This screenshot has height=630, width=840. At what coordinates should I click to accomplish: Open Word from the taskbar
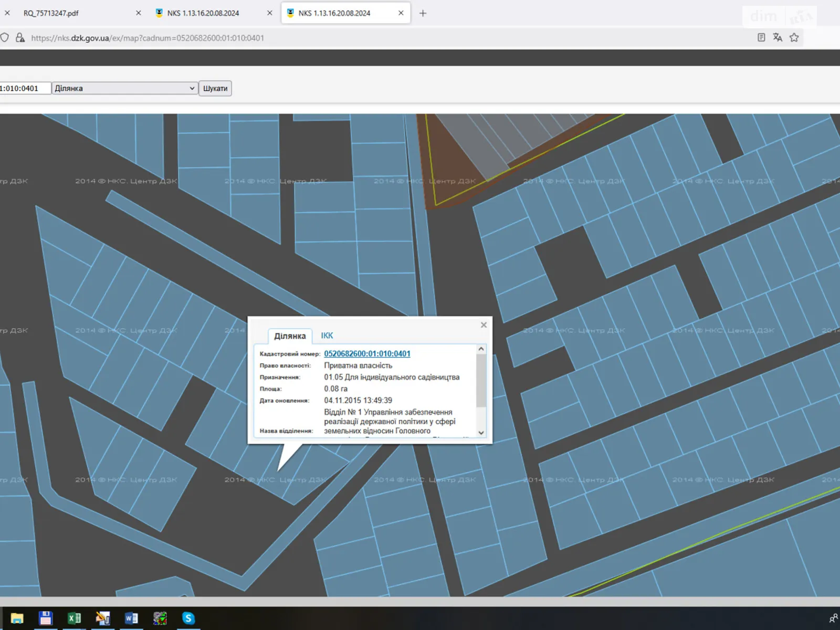coord(131,618)
